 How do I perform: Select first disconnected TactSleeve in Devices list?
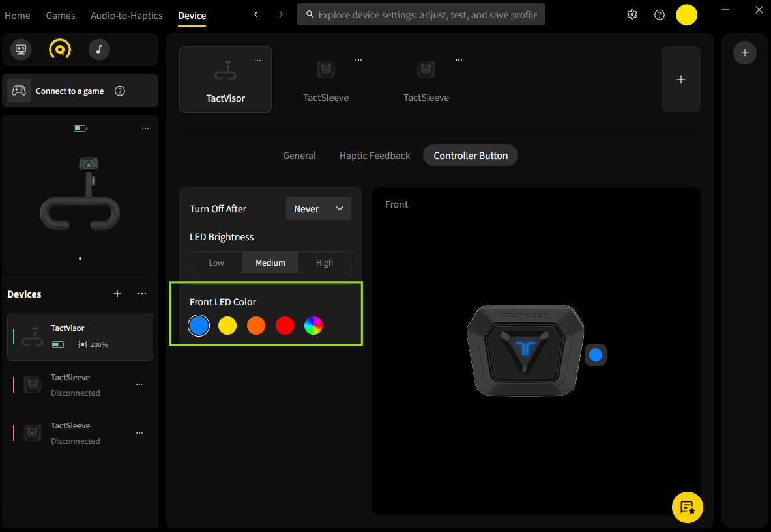tap(80, 385)
